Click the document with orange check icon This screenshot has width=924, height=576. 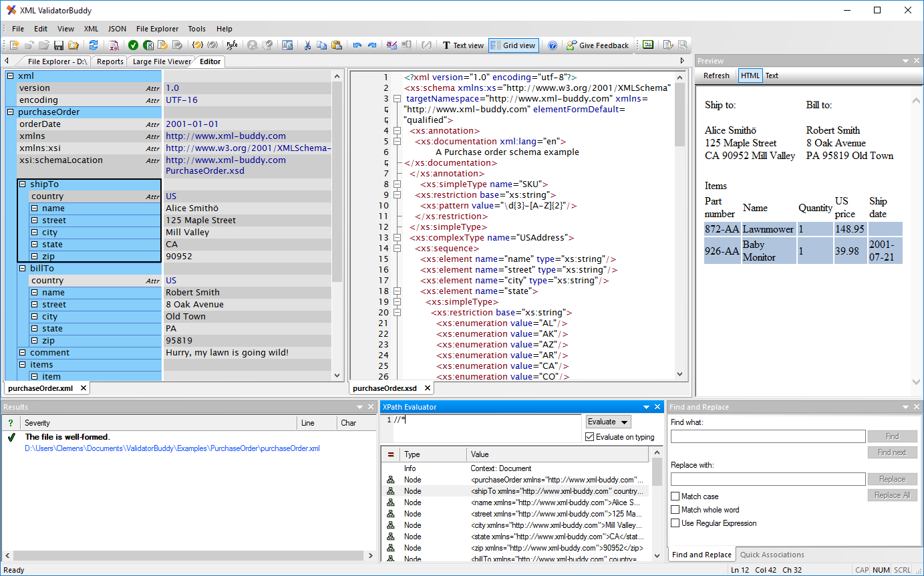pos(162,45)
